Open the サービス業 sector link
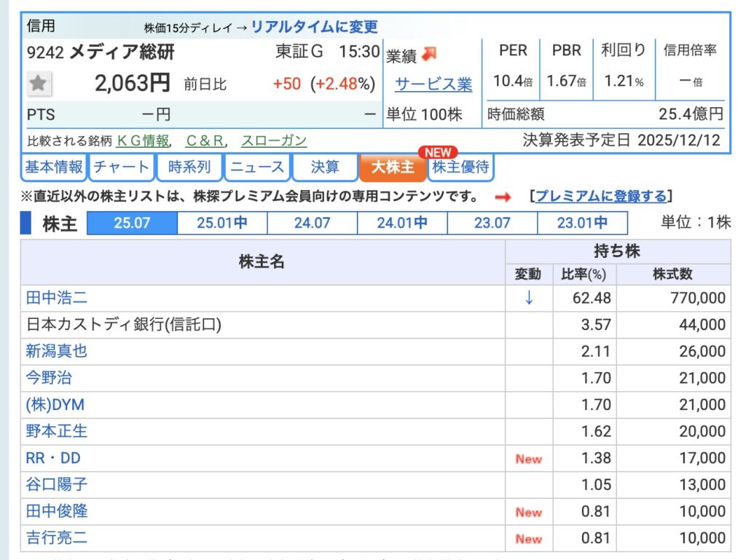The image size is (746, 560). pos(433,84)
